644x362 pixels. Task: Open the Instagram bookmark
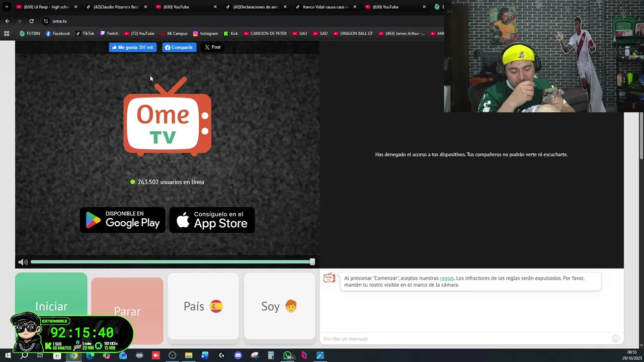click(x=205, y=34)
